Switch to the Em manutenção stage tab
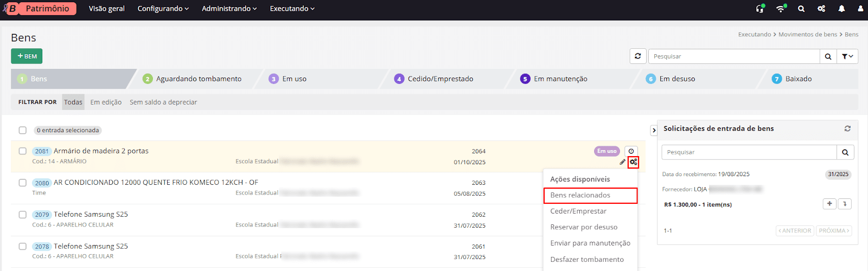868x271 pixels. pyautogui.click(x=560, y=79)
